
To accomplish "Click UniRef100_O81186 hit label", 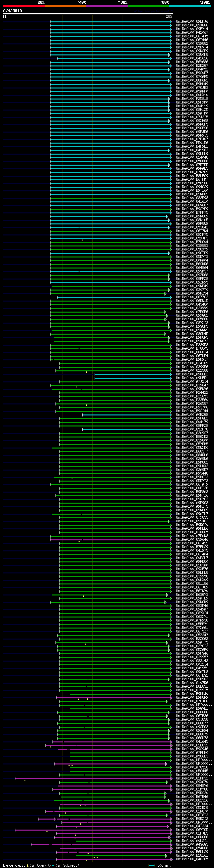I will [x=192, y=584].
